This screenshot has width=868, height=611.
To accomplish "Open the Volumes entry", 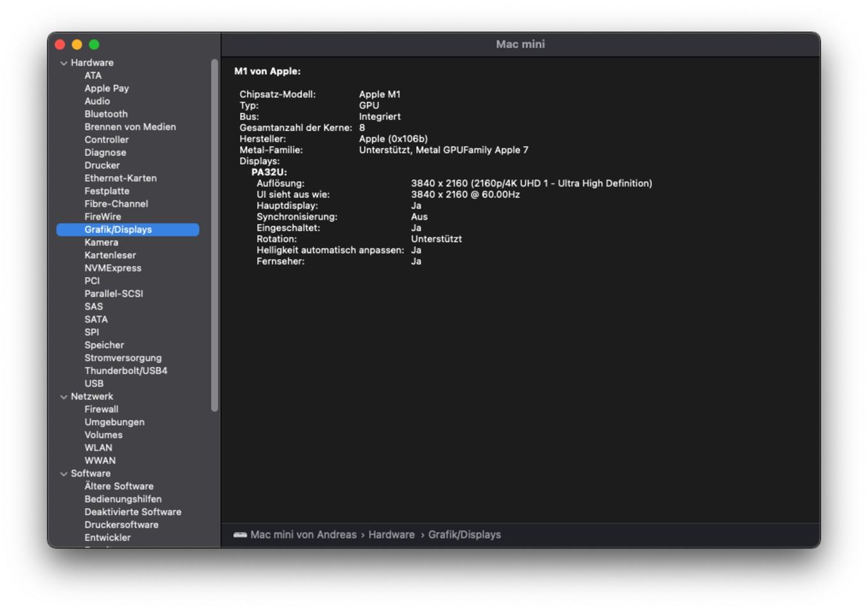I will point(103,435).
